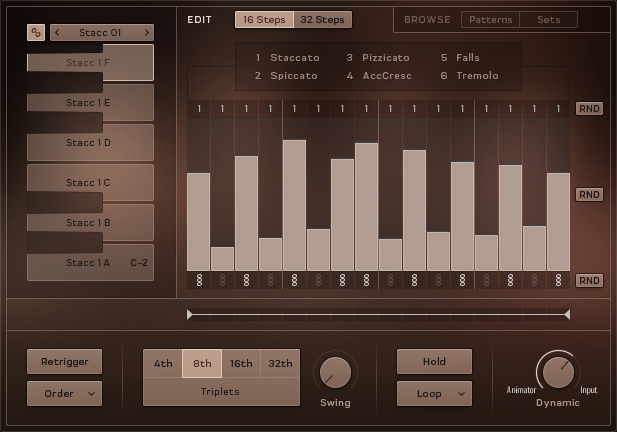Click the Swing knob
Screen dimensions: 617x432
click(x=335, y=373)
